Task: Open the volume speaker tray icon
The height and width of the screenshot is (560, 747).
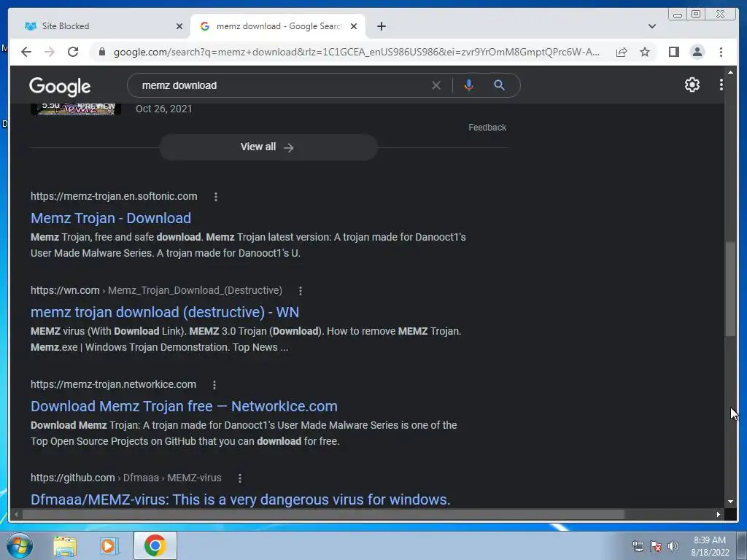Action: click(673, 546)
